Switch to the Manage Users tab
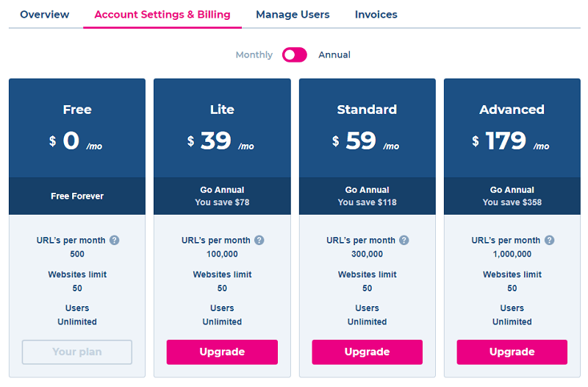Screen dimensions: 588x387 (293, 15)
